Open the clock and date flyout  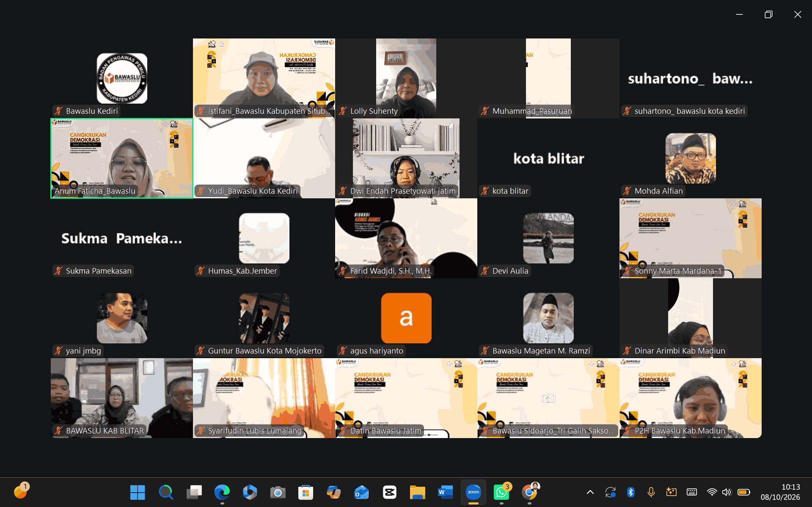pos(780,492)
